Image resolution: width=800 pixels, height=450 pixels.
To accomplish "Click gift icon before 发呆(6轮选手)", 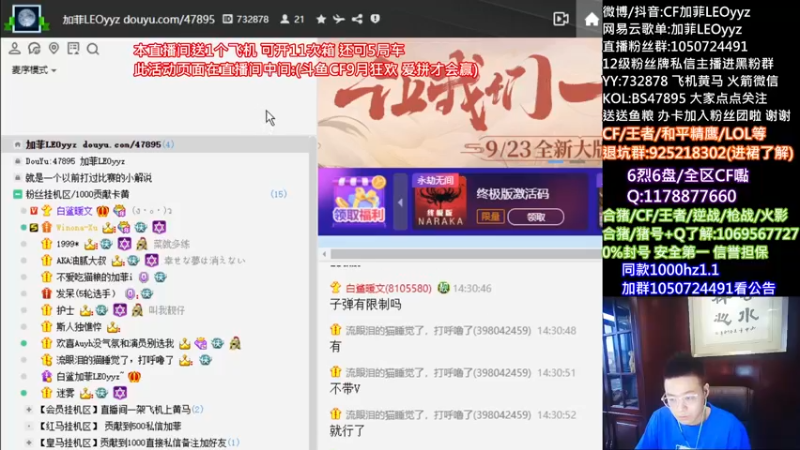I will (x=46, y=293).
